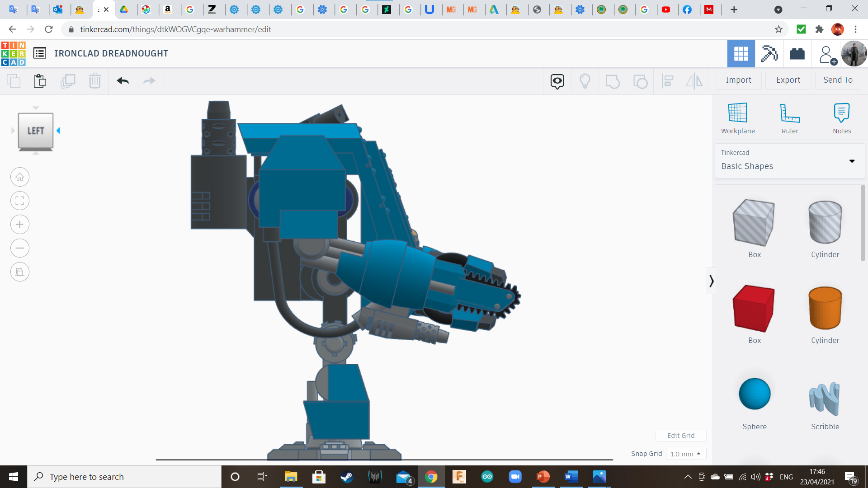Click the undo arrow
Screen dimensions: 868x488
click(123, 81)
